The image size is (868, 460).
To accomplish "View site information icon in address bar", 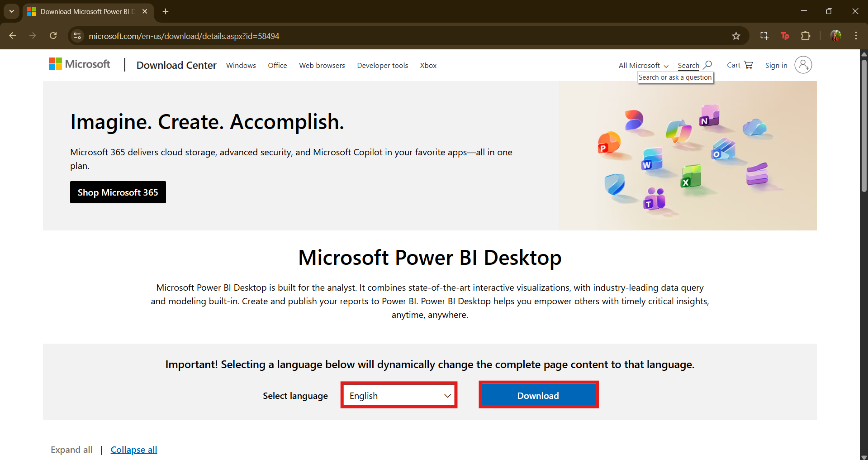I will (77, 36).
